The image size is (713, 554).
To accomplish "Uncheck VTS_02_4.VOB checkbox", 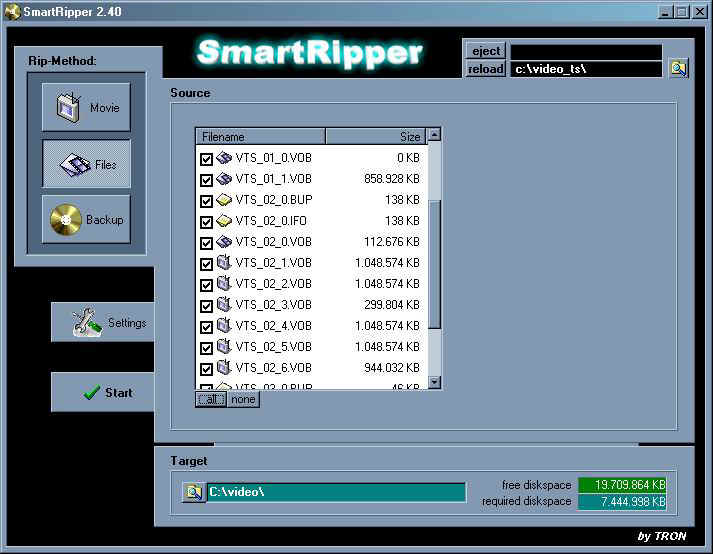I will (x=206, y=327).
